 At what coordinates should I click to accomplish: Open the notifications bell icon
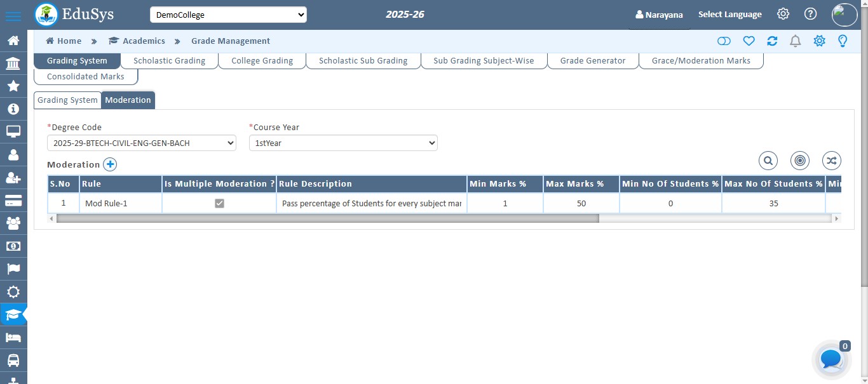[x=795, y=41]
